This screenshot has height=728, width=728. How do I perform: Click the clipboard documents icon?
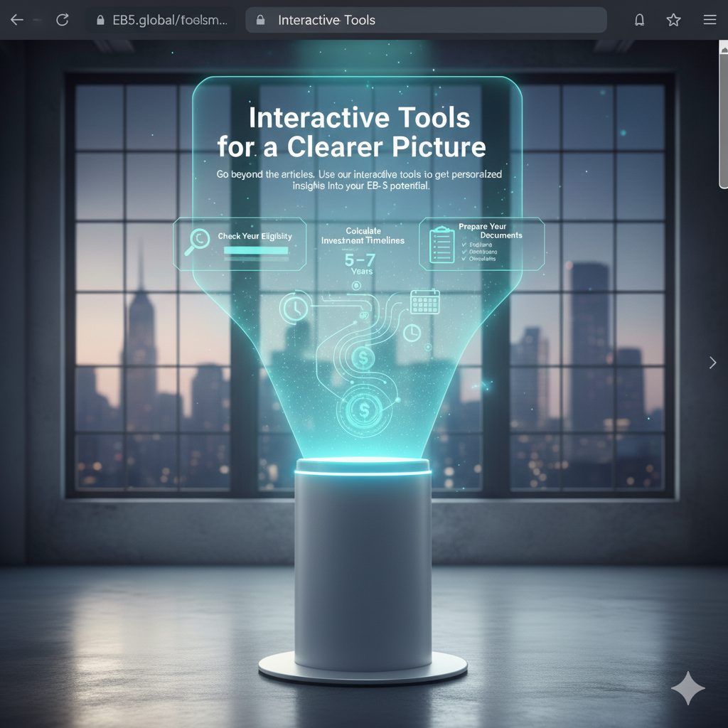coord(441,245)
